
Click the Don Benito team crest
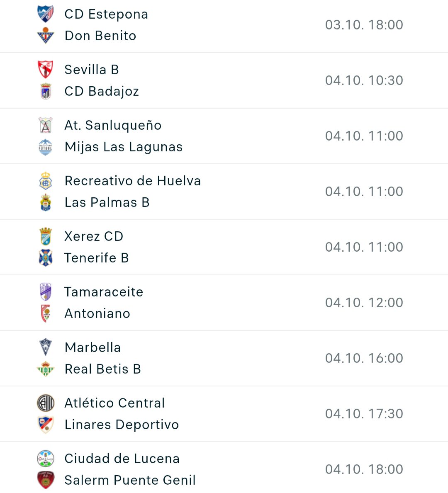click(46, 36)
